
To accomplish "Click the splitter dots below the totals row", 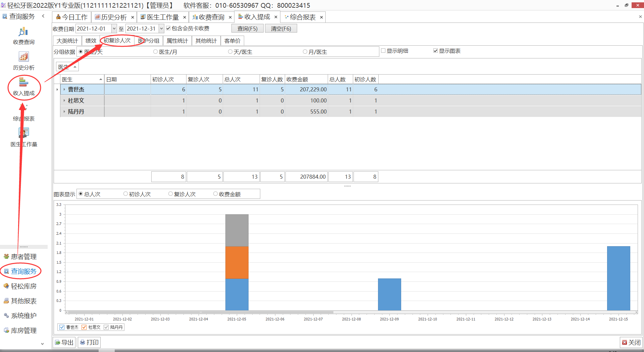I will pyautogui.click(x=347, y=186).
